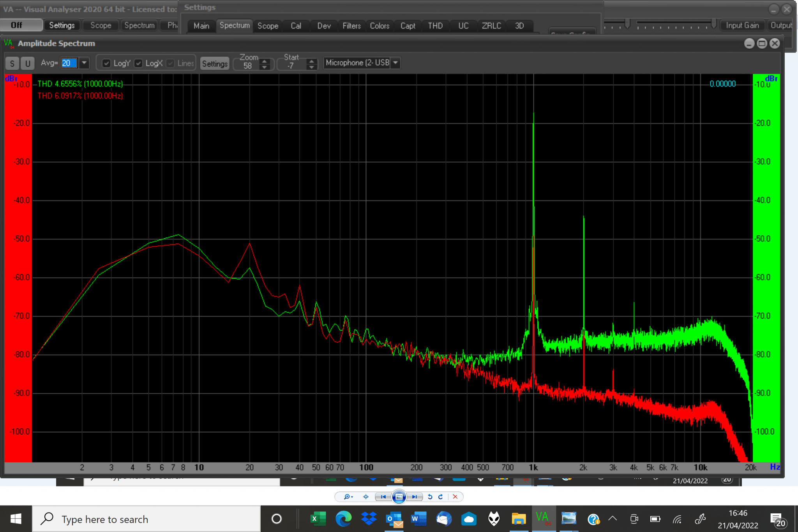798x532 pixels.
Task: Click the green THD 4.6556% readout
Action: pyautogui.click(x=80, y=84)
